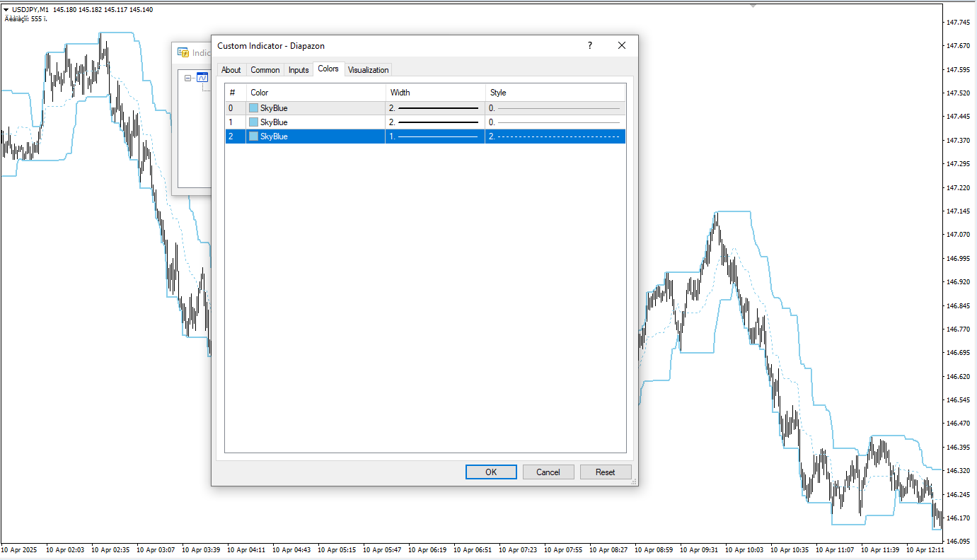
Task: Open the chart menu triangle beside USDJPY,M1
Action: [x=6, y=10]
